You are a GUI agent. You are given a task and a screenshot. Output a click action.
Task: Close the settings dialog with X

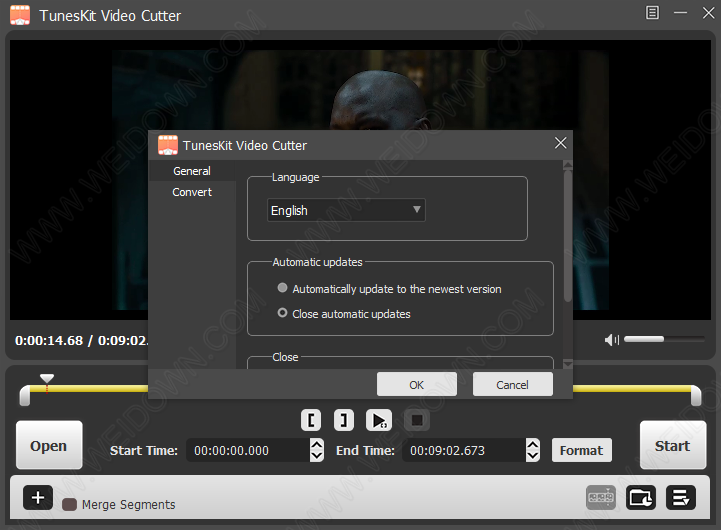pyautogui.click(x=561, y=143)
